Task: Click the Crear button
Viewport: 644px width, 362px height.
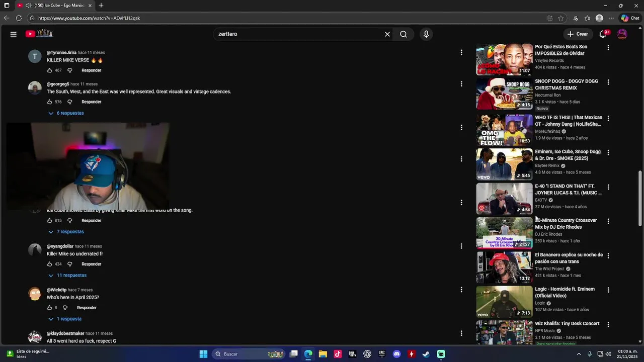Action: click(577, 34)
